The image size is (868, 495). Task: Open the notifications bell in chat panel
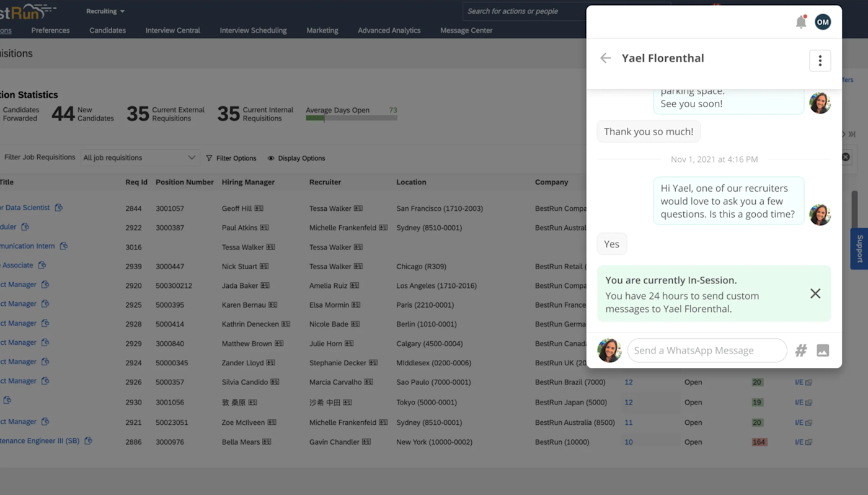pos(801,22)
